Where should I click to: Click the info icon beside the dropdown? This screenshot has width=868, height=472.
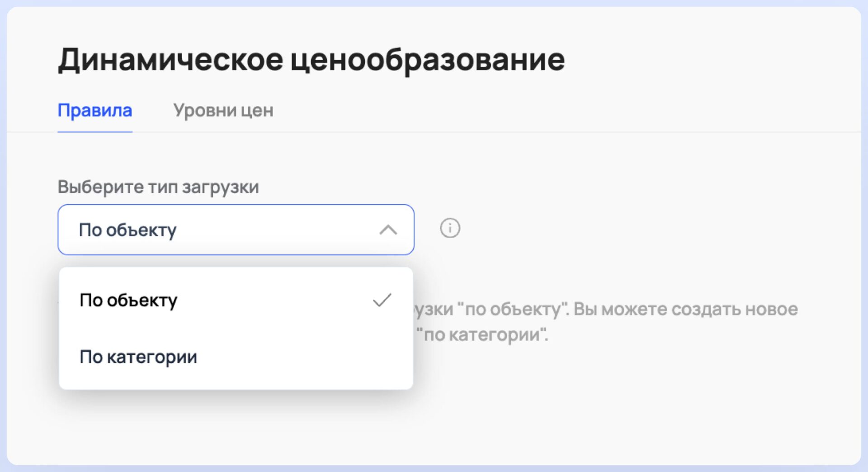(450, 228)
